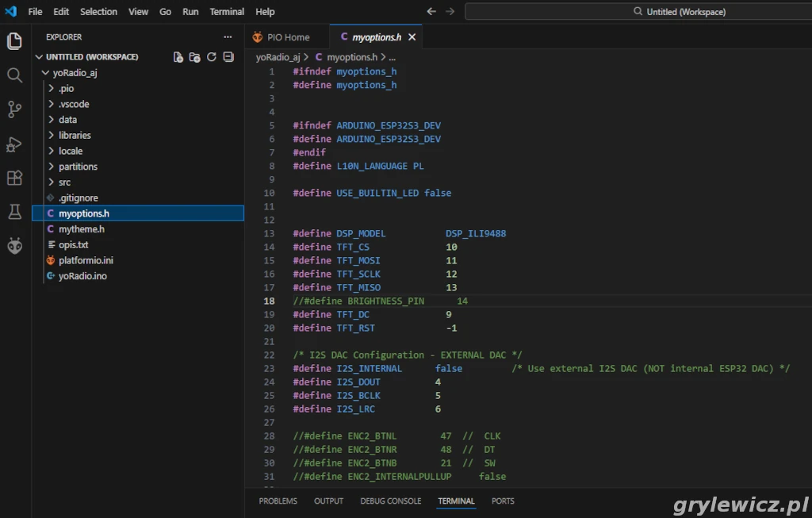
Task: Open Source Control view
Action: click(x=14, y=109)
